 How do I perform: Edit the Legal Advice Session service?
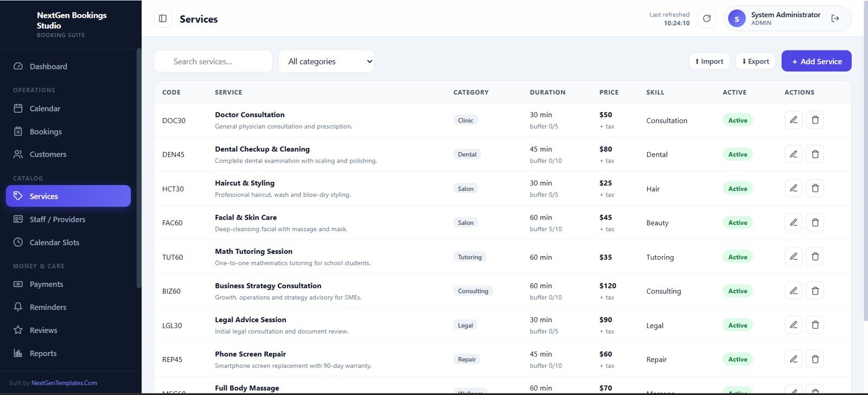[x=793, y=325]
